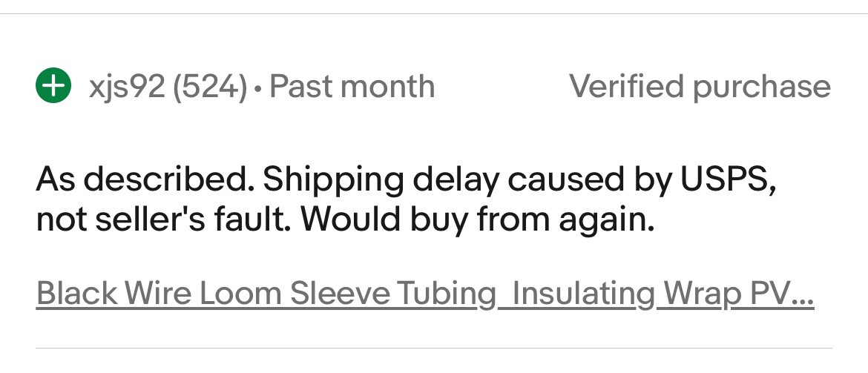Click the word "purchase" at top right

[762, 88]
